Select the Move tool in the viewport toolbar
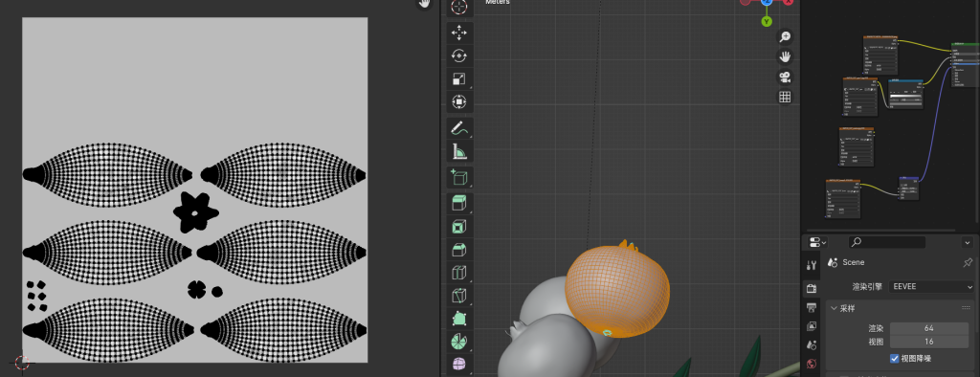 [x=459, y=33]
